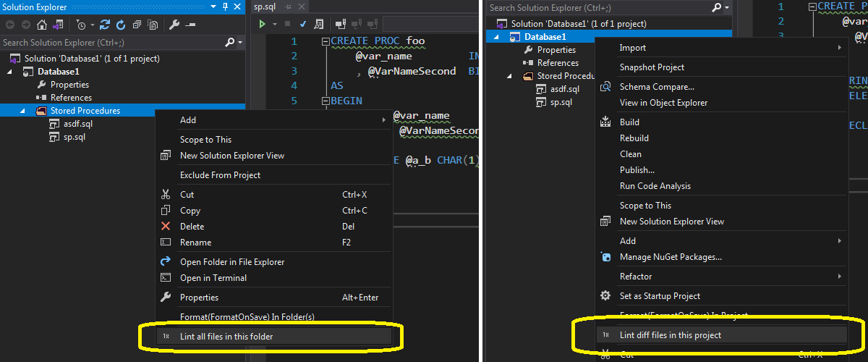Image resolution: width=868 pixels, height=362 pixels.
Task: Connect to database from editor toolbar
Action: tap(341, 25)
